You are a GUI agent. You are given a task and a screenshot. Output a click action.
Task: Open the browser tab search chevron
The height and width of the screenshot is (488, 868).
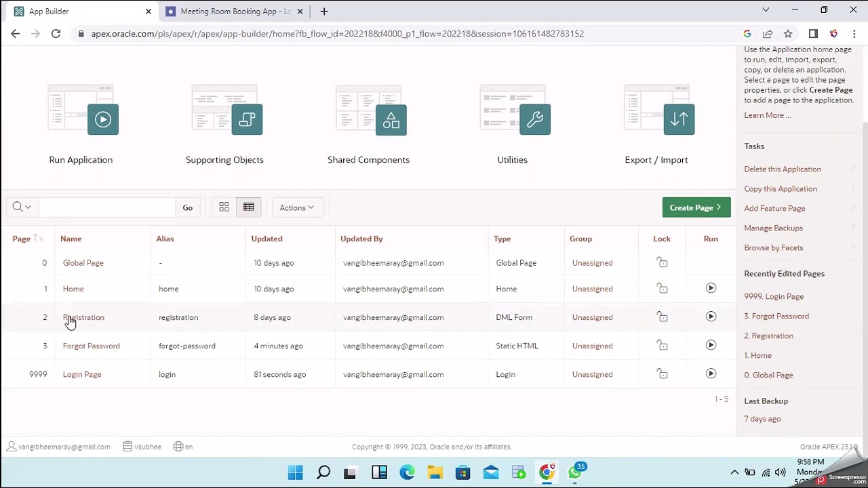pos(766,10)
